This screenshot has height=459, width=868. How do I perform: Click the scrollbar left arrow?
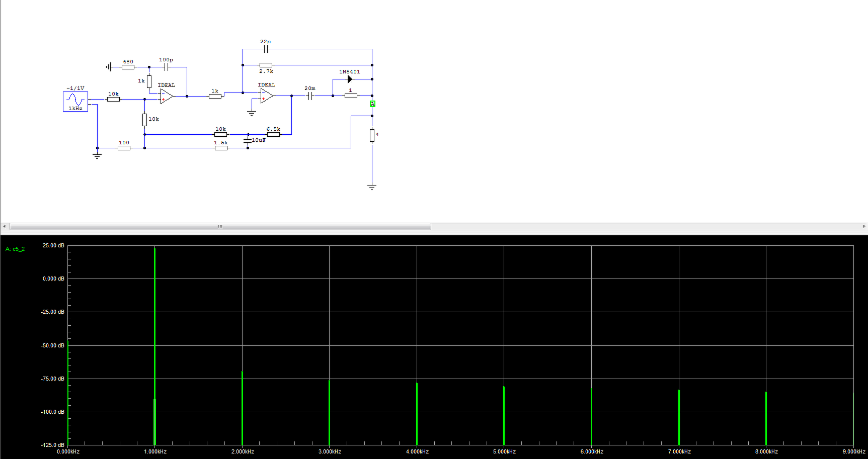click(5, 226)
